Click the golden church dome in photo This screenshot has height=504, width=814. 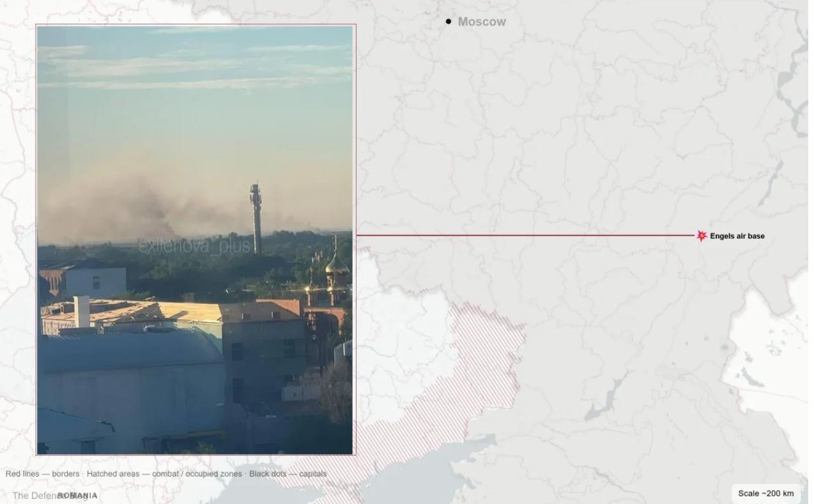(x=336, y=263)
